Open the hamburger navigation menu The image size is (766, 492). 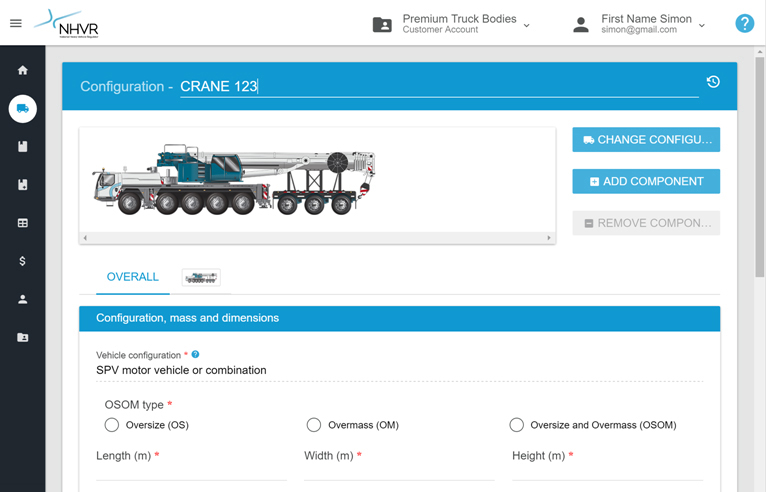pyautogui.click(x=16, y=23)
